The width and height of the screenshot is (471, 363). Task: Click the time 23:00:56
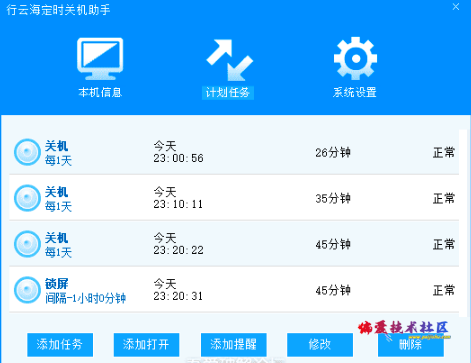(x=178, y=158)
